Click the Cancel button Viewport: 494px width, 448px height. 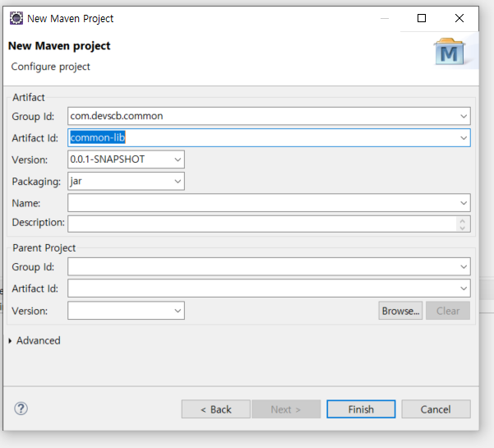pyautogui.click(x=436, y=409)
